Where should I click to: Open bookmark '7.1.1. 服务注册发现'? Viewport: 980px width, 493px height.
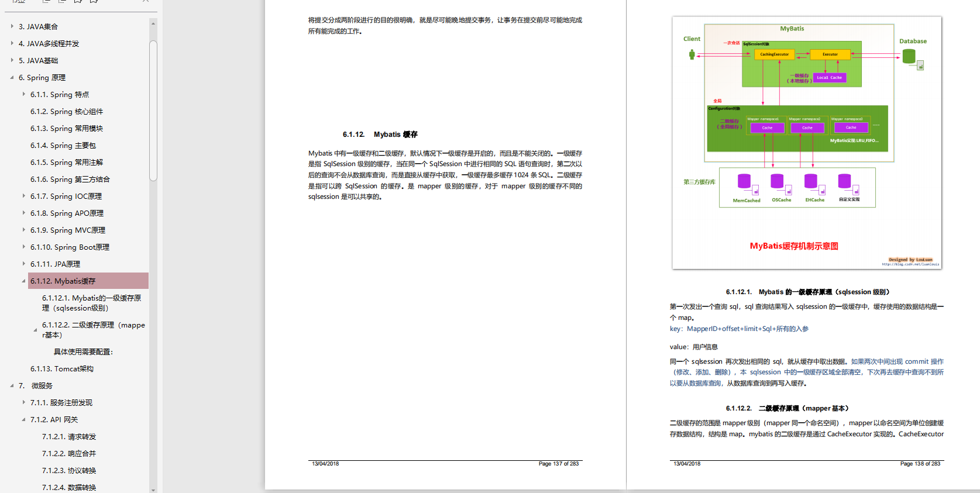coord(61,402)
